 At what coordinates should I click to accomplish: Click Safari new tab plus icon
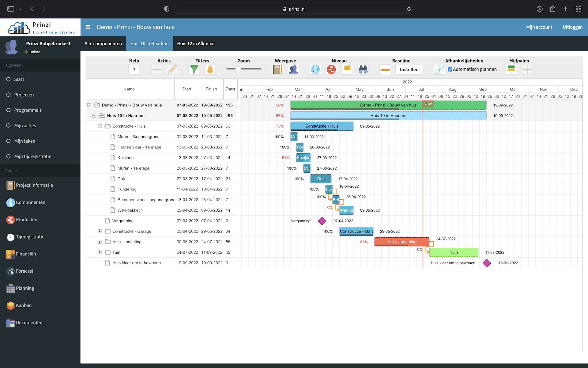point(565,9)
